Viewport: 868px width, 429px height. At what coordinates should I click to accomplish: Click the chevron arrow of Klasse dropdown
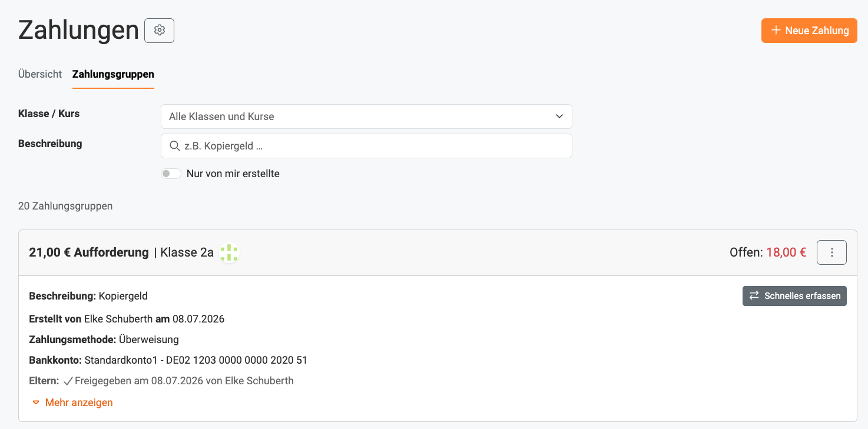[x=559, y=117]
